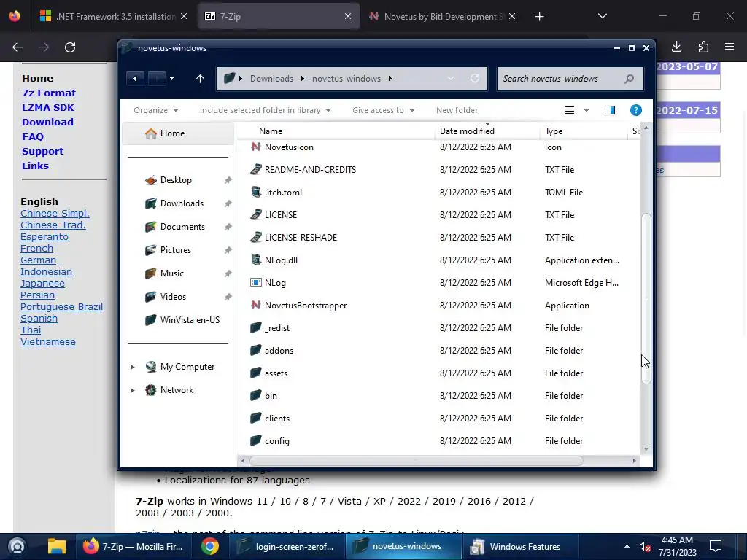This screenshot has height=560, width=747.
Task: Click the config folder icon
Action: tap(256, 441)
